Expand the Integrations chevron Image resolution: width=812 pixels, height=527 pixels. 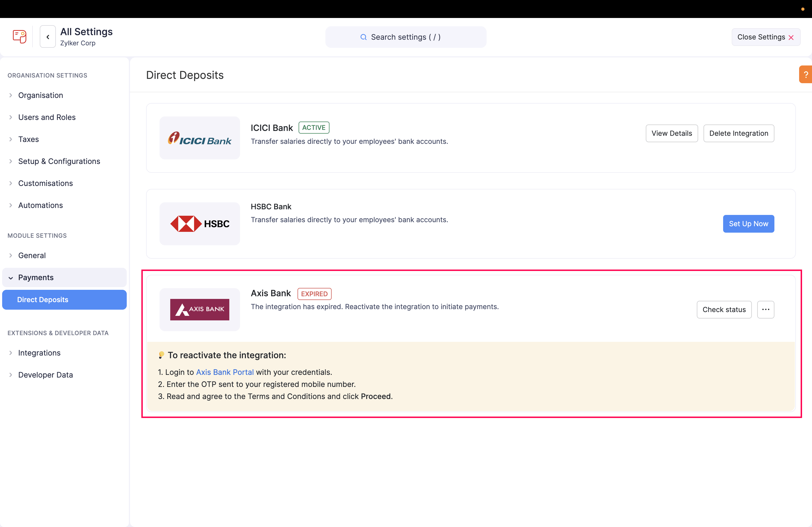click(x=10, y=353)
